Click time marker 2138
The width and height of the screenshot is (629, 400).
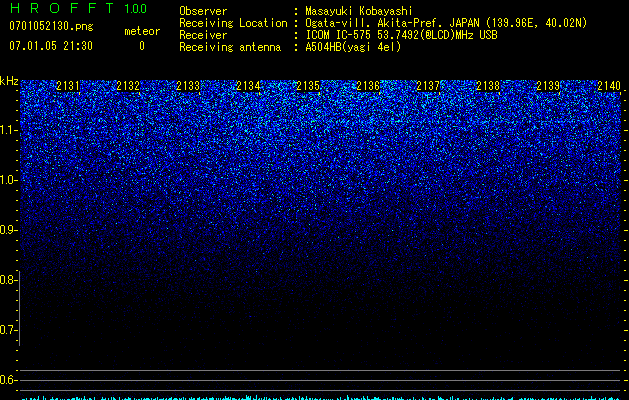click(488, 85)
